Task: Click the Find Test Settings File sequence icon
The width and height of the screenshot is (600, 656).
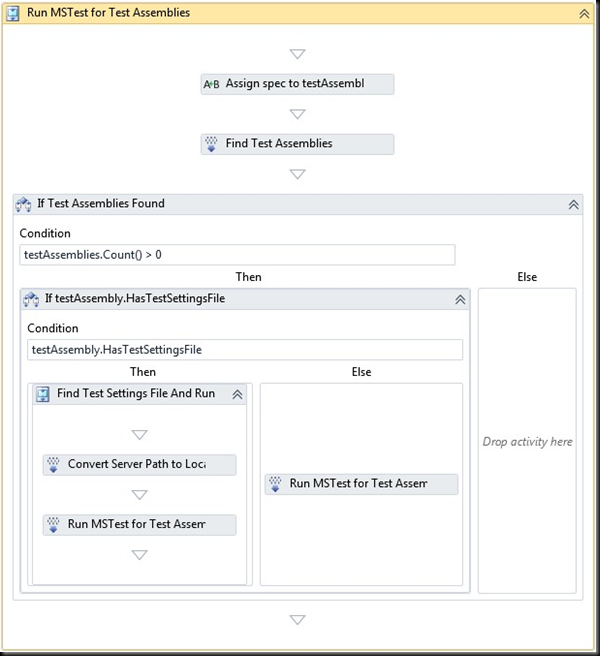Action: click(43, 394)
